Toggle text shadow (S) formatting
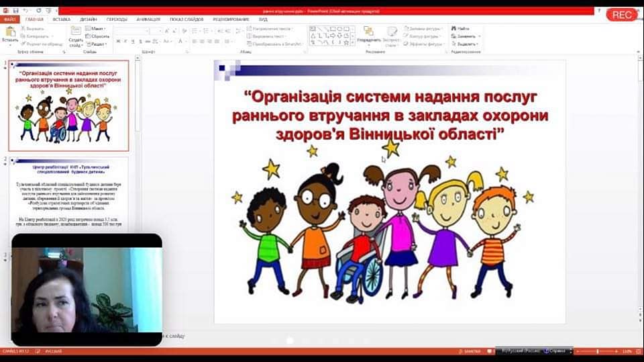This screenshot has height=362, width=644. [141, 41]
